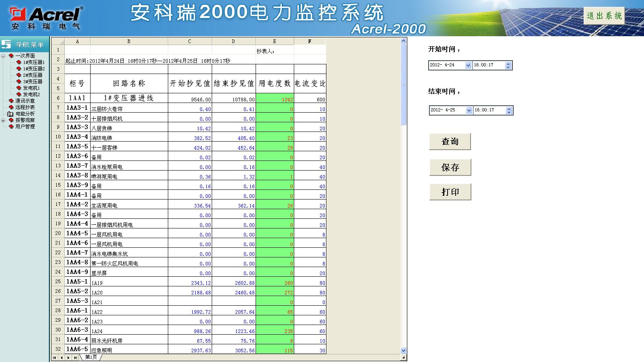This screenshot has height=362, width=644.
Task: Click the red book icon beside 通讯示意
Action: coord(11,101)
